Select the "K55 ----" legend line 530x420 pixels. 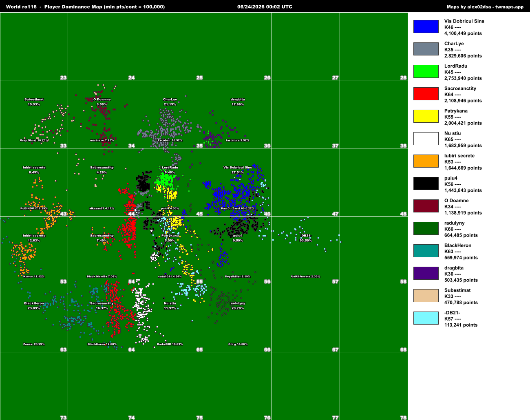[x=453, y=117]
